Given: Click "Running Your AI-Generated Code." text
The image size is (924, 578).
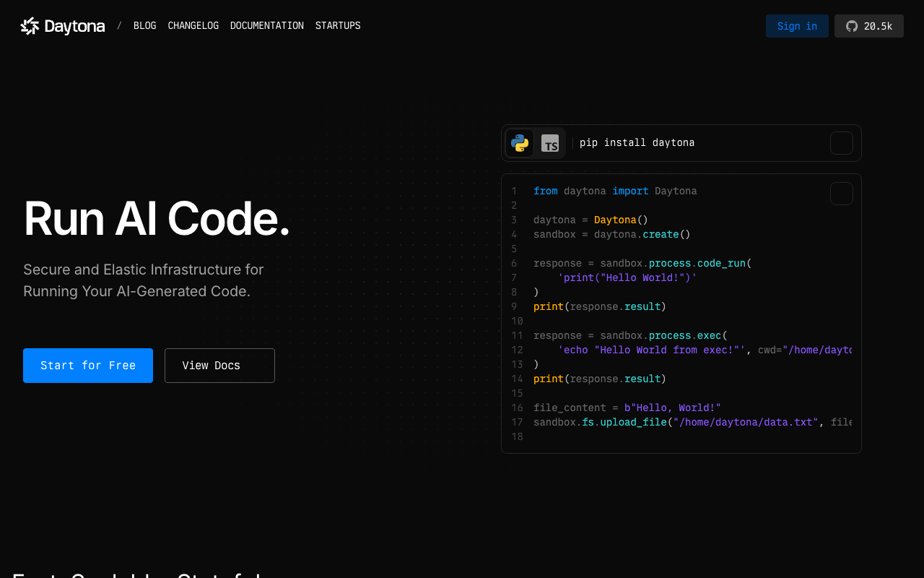Looking at the screenshot, I should pos(137,292).
